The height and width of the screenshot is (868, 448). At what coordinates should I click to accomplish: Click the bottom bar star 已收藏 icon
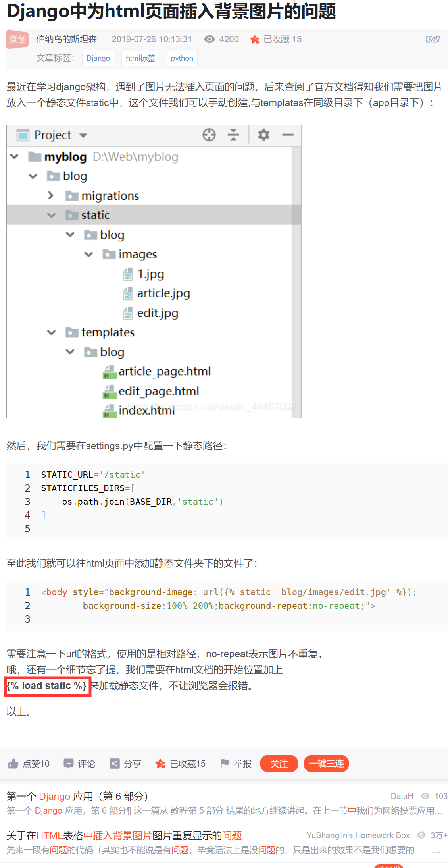coord(160,764)
